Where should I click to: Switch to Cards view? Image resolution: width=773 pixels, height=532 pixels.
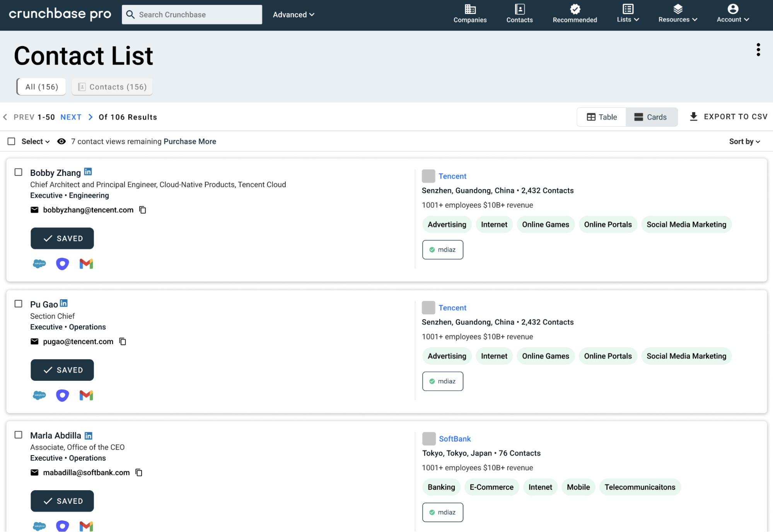point(652,117)
